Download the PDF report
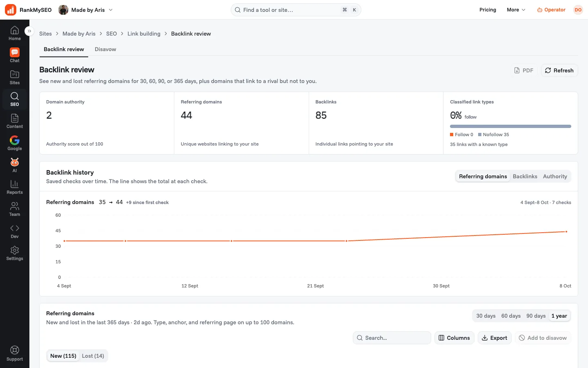Screen dimensions: 588x368 click(523, 70)
